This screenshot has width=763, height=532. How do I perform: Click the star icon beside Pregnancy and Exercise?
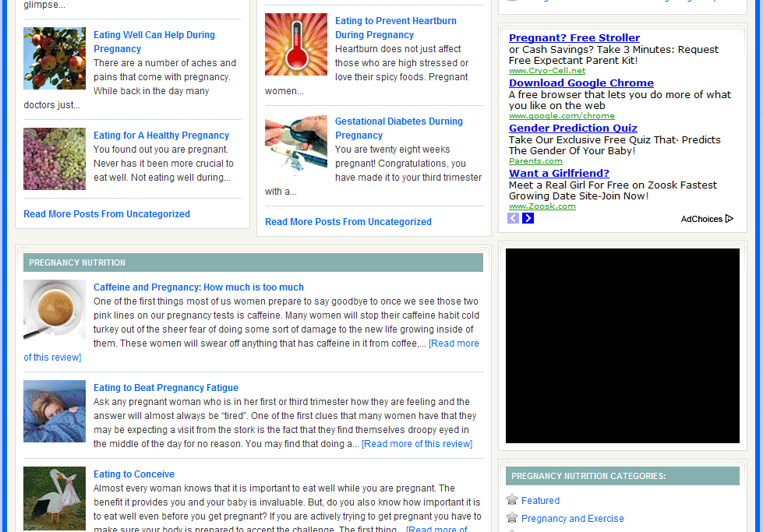512,518
